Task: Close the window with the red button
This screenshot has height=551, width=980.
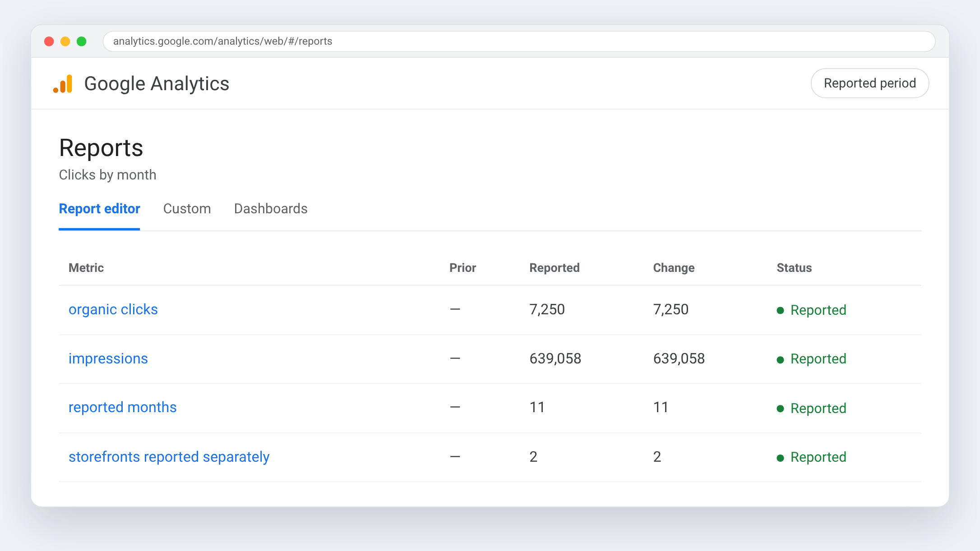Action: click(x=49, y=41)
